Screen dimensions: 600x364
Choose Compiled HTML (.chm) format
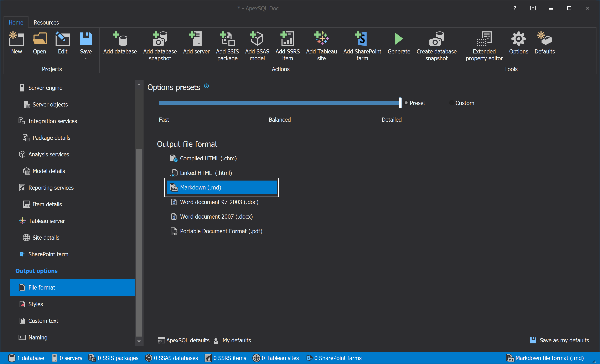click(x=222, y=158)
